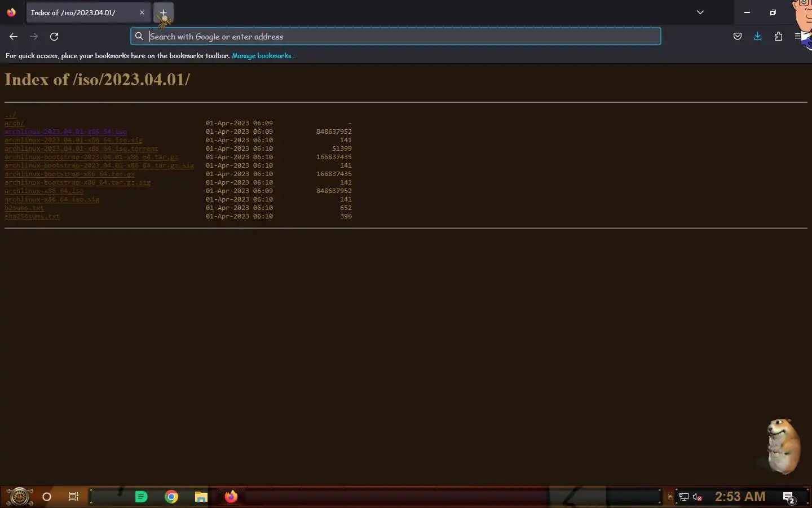
Task: Close the Index of /iso tab
Action: point(142,12)
